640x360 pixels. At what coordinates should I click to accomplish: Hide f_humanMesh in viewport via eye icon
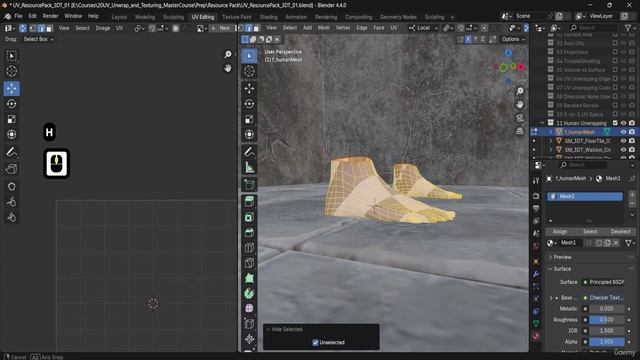[623, 132]
